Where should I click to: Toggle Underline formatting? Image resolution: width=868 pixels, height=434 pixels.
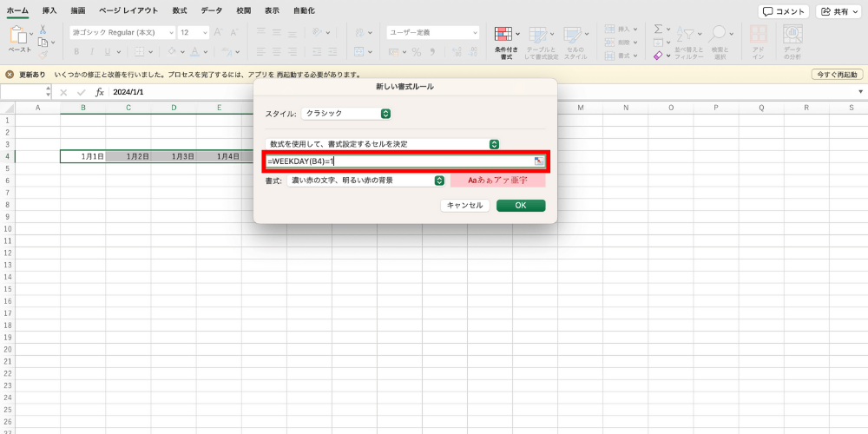point(107,51)
